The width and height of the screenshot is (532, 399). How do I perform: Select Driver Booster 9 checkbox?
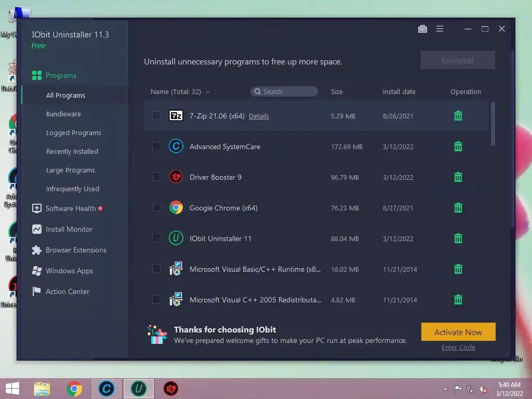[x=156, y=177]
